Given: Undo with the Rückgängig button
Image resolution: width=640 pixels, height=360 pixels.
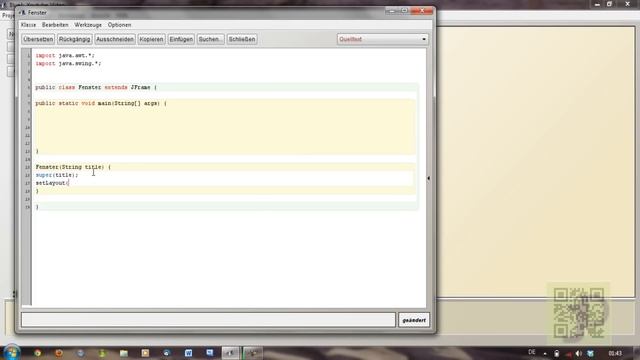Looking at the screenshot, I should coord(74,39).
